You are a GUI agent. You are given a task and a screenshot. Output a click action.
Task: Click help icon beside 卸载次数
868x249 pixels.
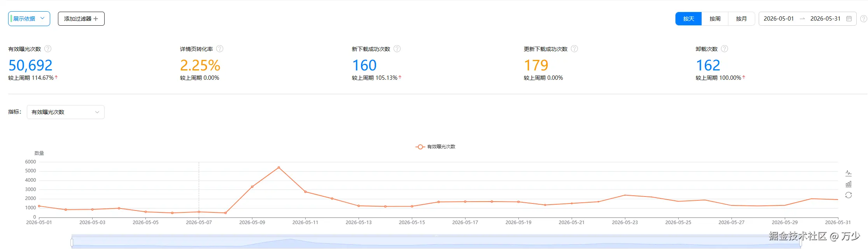pos(724,49)
